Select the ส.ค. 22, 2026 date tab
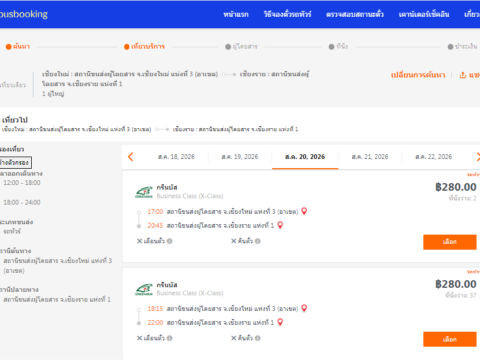Viewport: 480px width, 360px height. (434, 157)
